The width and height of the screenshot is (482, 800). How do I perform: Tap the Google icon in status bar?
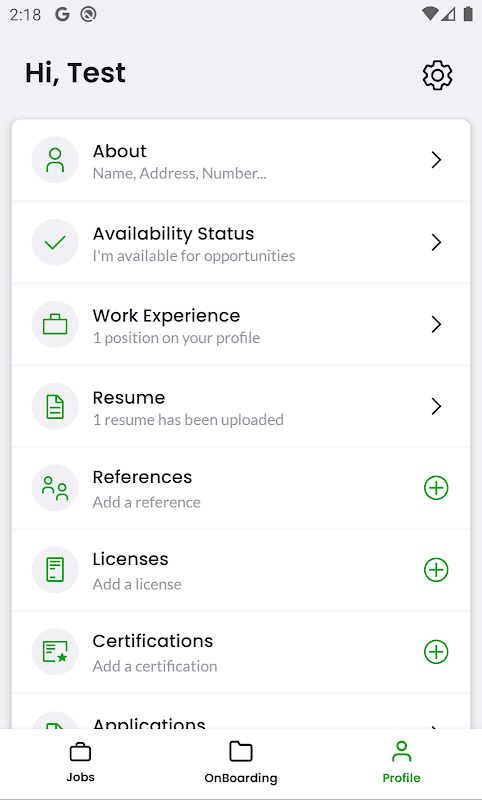tap(62, 15)
